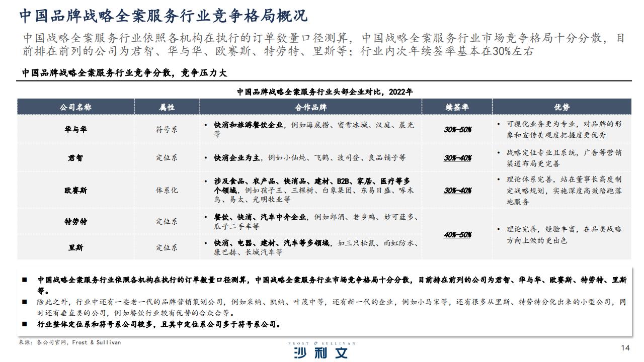Screen dimensions: 644x362
Task: Click intro paragraph starting 中国战略全案服务行业依照各机构
Action: 324,45
